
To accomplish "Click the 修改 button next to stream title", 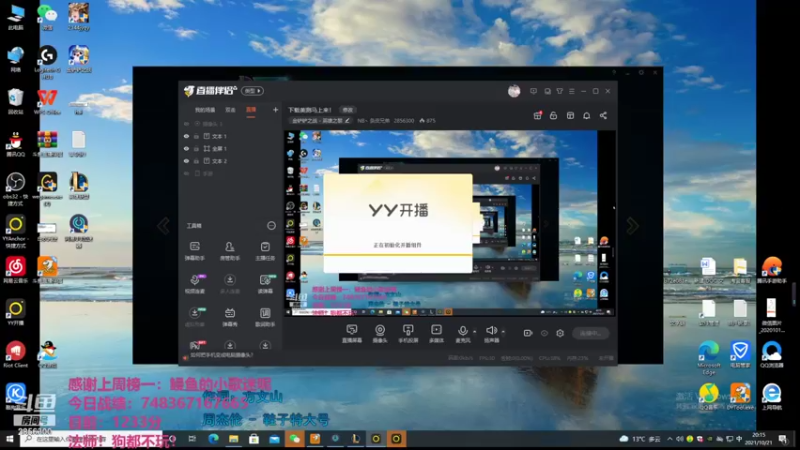I will (347, 110).
